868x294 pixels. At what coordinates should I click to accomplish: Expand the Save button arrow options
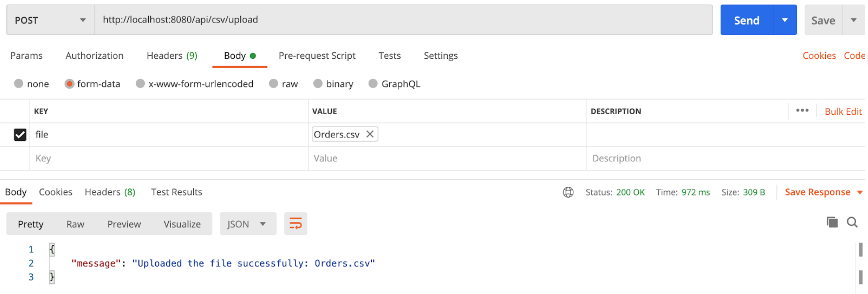point(854,20)
